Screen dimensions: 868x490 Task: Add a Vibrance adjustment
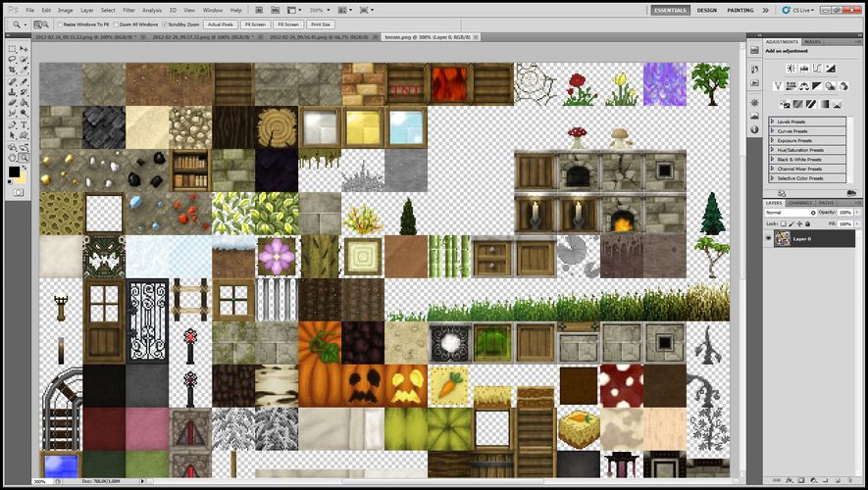pyautogui.click(x=778, y=86)
